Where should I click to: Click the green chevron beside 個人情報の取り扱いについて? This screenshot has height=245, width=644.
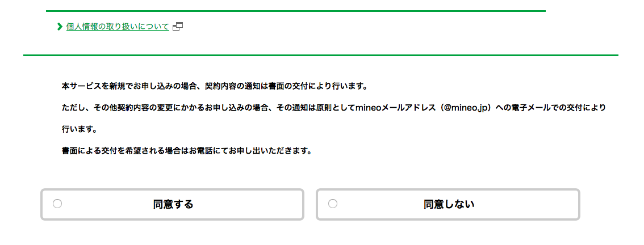(60, 27)
